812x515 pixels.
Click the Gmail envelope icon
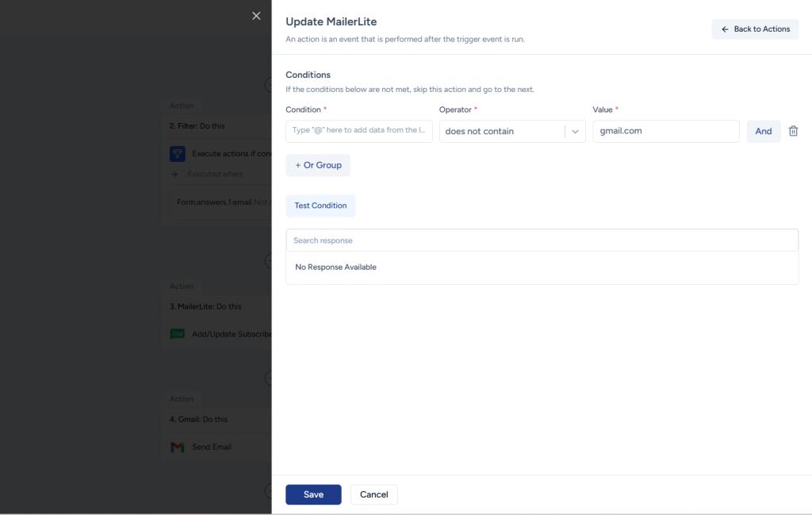(178, 448)
